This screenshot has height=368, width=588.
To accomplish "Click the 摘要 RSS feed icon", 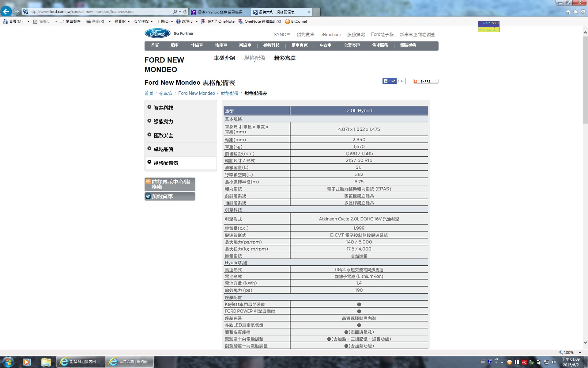I will [x=35, y=21].
